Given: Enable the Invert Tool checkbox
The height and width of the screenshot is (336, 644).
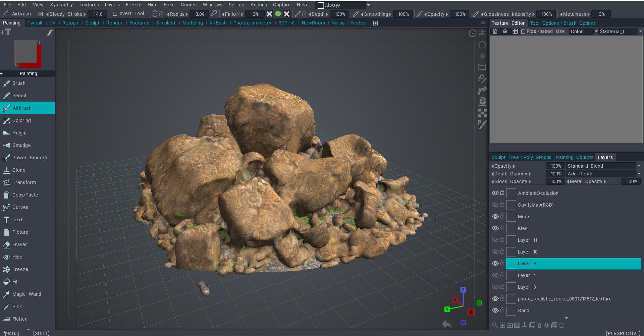Looking at the screenshot, I should point(115,14).
